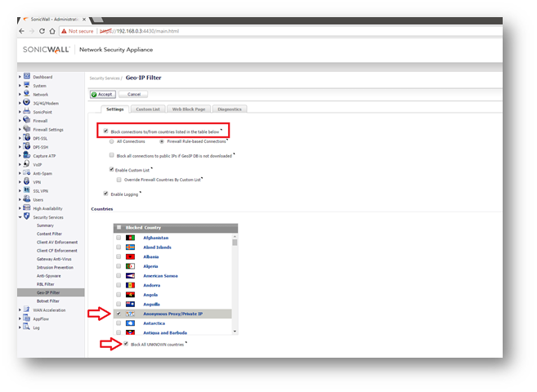Click the Network sidebar icon
This screenshot has height=392, width=537.
[27, 94]
